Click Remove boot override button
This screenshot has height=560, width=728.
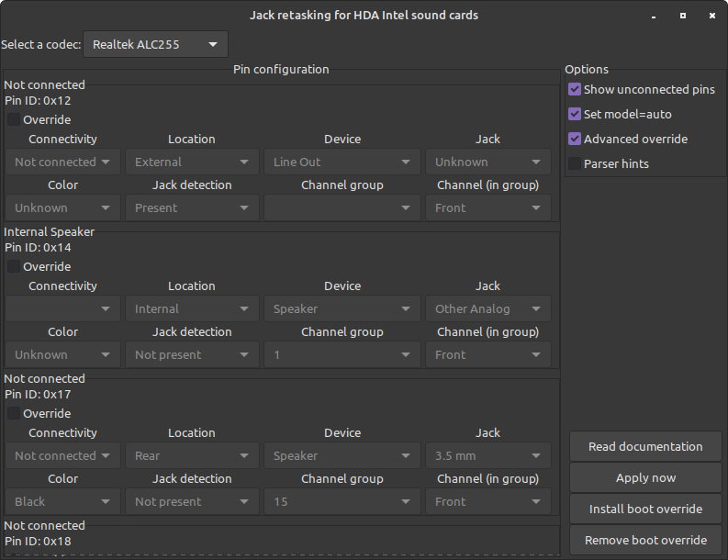coord(645,540)
